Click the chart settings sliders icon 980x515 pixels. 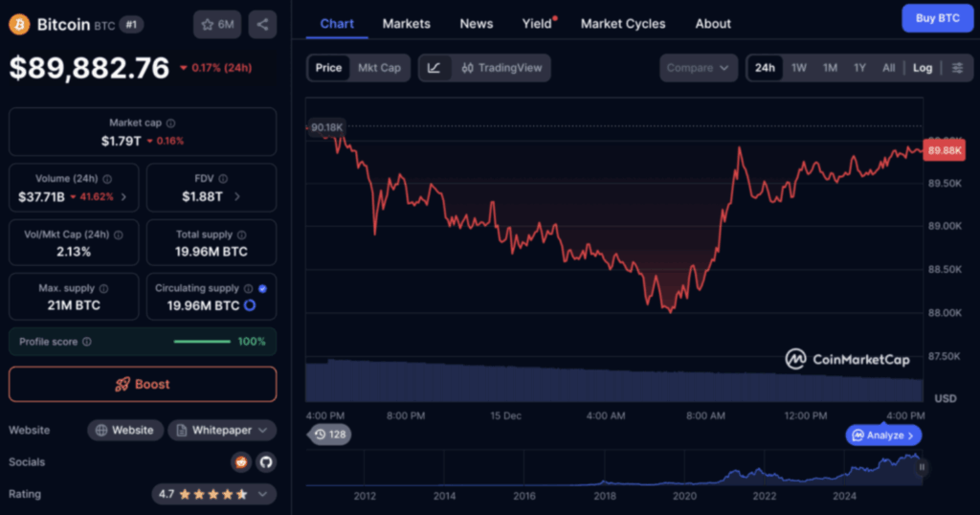[x=955, y=68]
